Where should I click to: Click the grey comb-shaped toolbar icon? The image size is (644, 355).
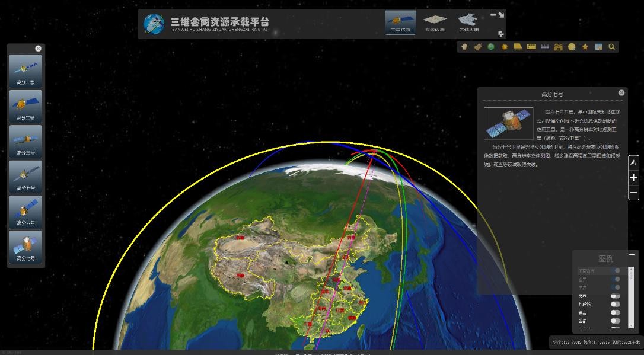[544, 47]
